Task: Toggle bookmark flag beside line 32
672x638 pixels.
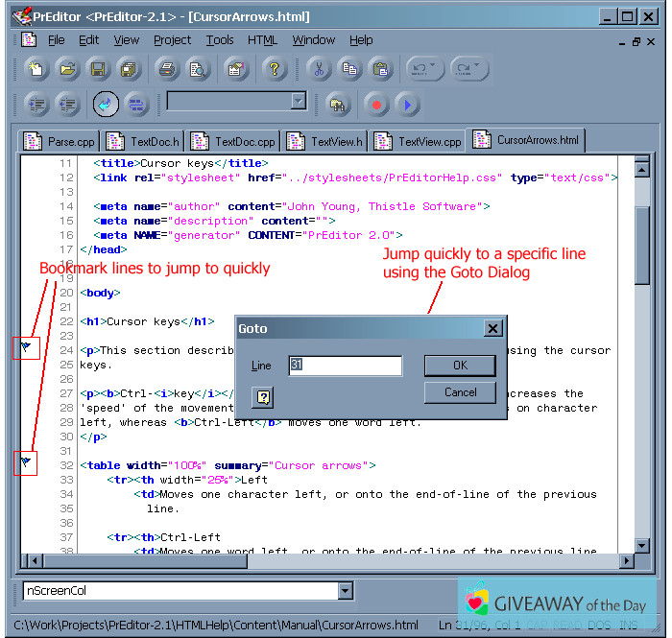Action: pyautogui.click(x=26, y=463)
